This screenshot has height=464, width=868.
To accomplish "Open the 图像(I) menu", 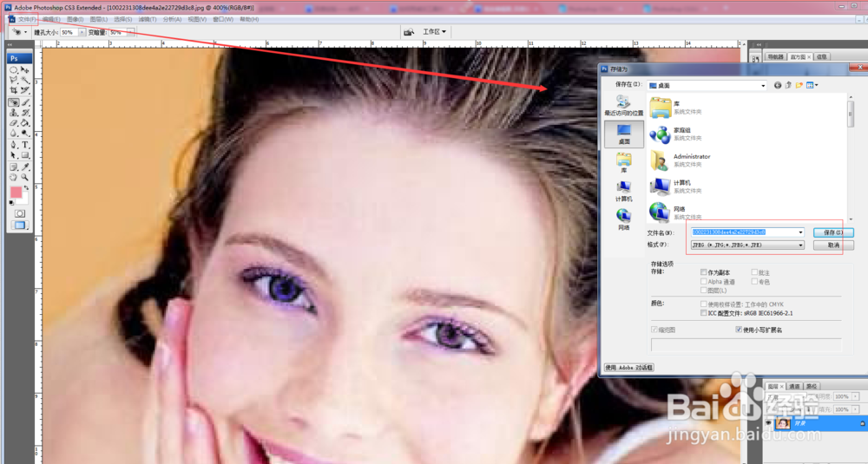I will point(76,19).
